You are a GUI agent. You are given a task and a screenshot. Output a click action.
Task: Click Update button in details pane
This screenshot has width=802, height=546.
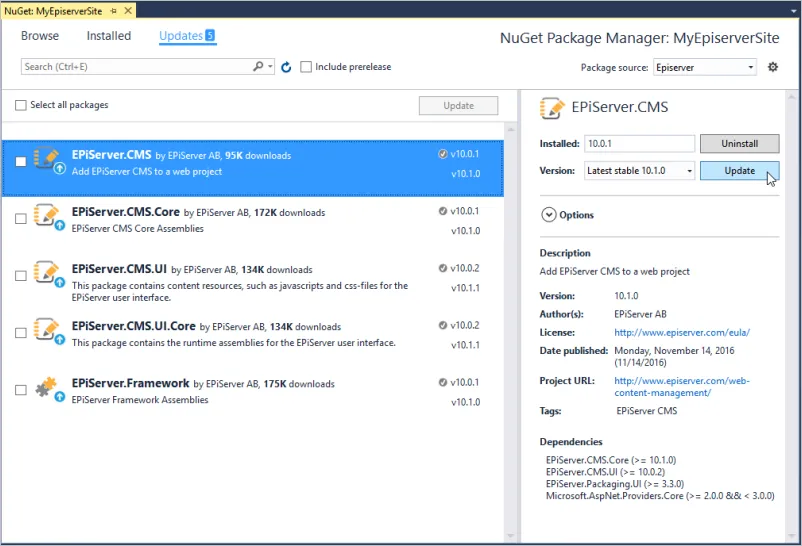point(739,171)
